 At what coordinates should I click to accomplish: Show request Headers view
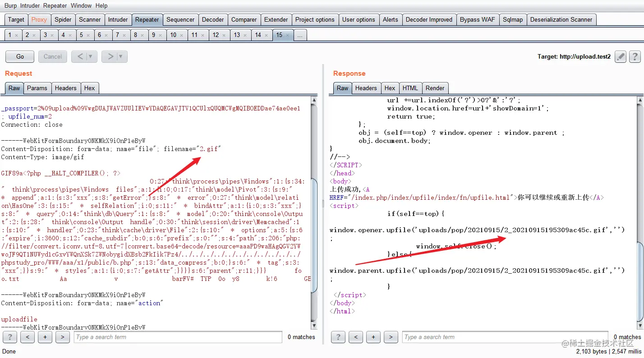[x=66, y=88]
